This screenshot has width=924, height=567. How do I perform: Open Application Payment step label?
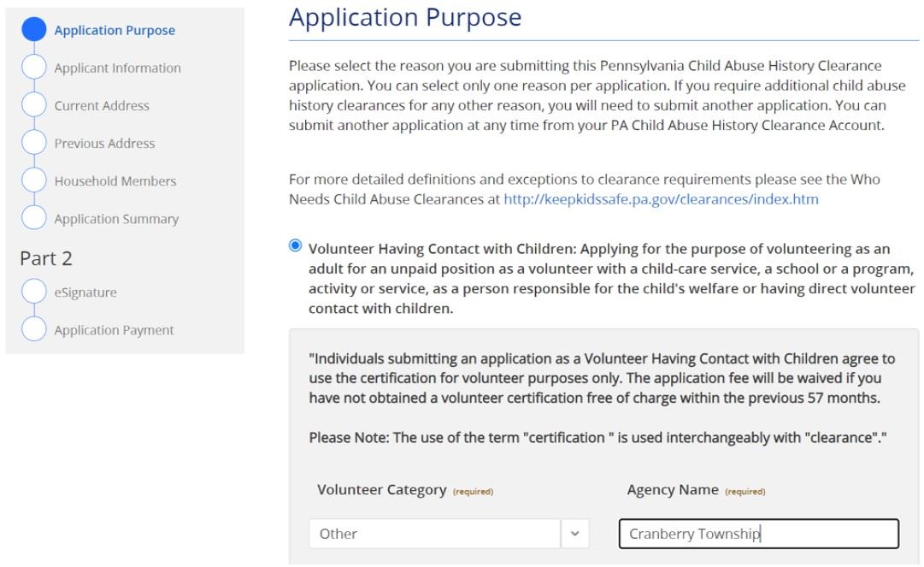[114, 329]
